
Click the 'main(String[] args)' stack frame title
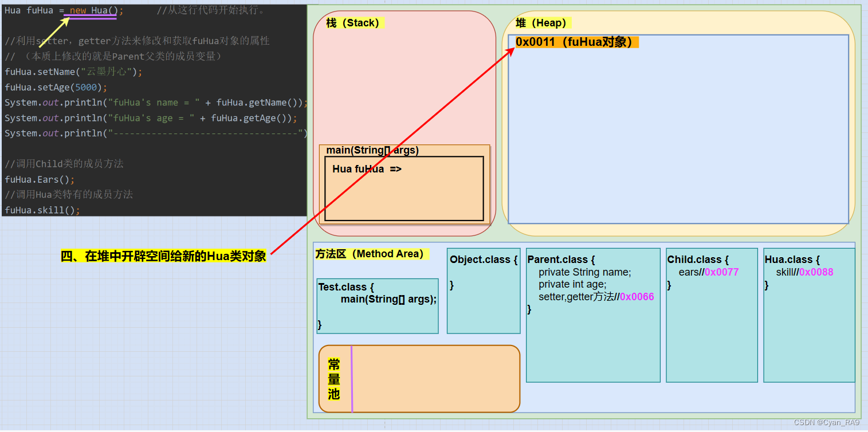pos(372,150)
